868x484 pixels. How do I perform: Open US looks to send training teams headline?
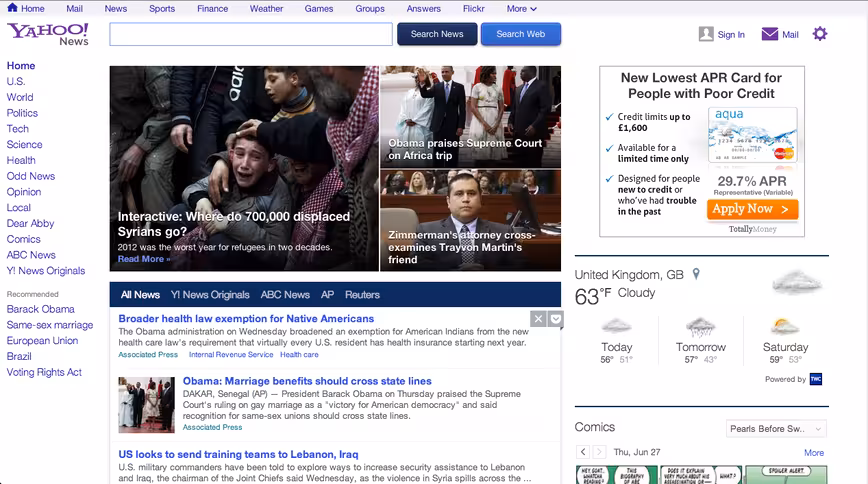(x=238, y=454)
